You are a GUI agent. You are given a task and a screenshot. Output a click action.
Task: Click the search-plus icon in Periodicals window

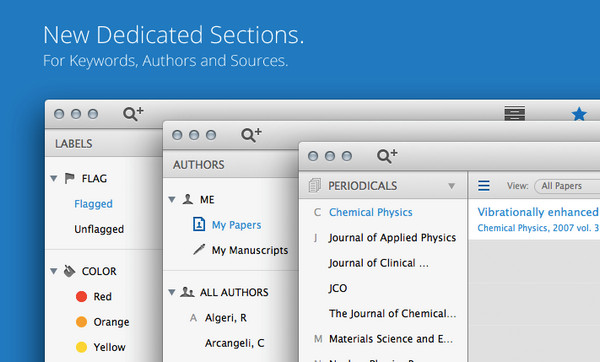387,156
